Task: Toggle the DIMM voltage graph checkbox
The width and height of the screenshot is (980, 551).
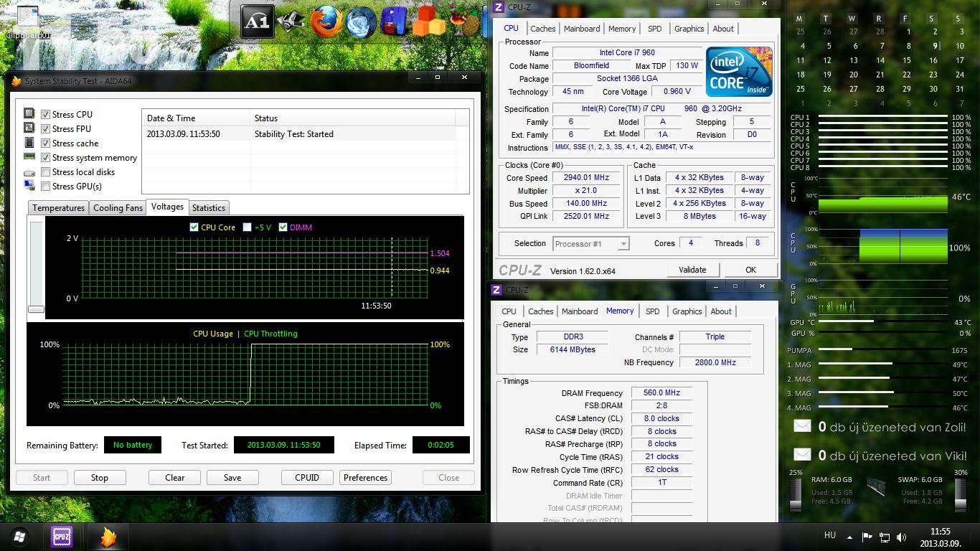Action: [283, 227]
